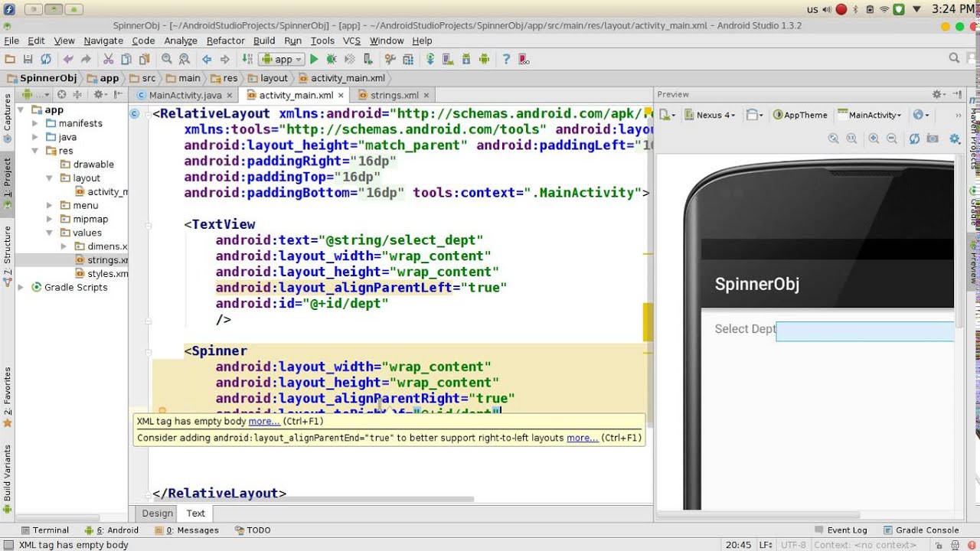This screenshot has width=980, height=551.
Task: Zoom preview to fit screen
Action: pos(834,139)
